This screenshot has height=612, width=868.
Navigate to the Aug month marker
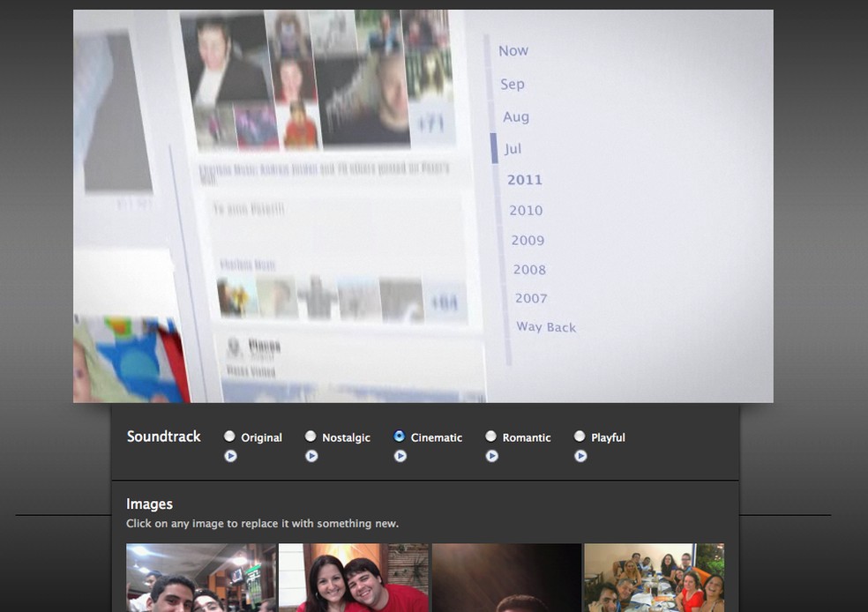coord(516,116)
